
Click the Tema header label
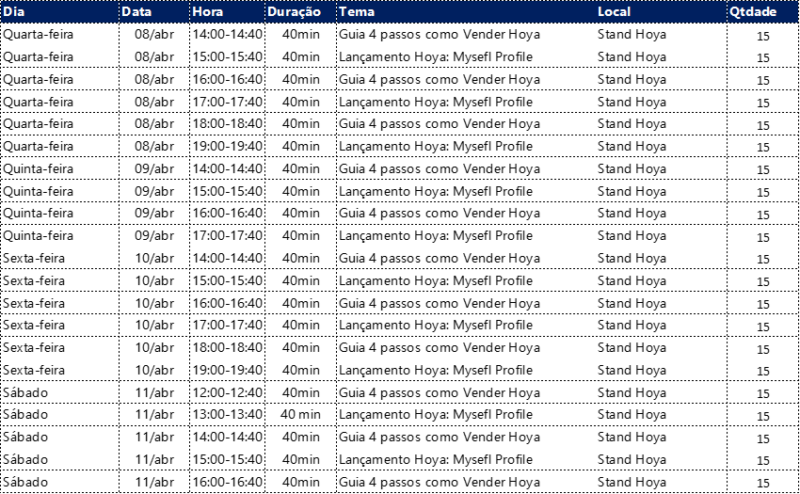point(354,12)
